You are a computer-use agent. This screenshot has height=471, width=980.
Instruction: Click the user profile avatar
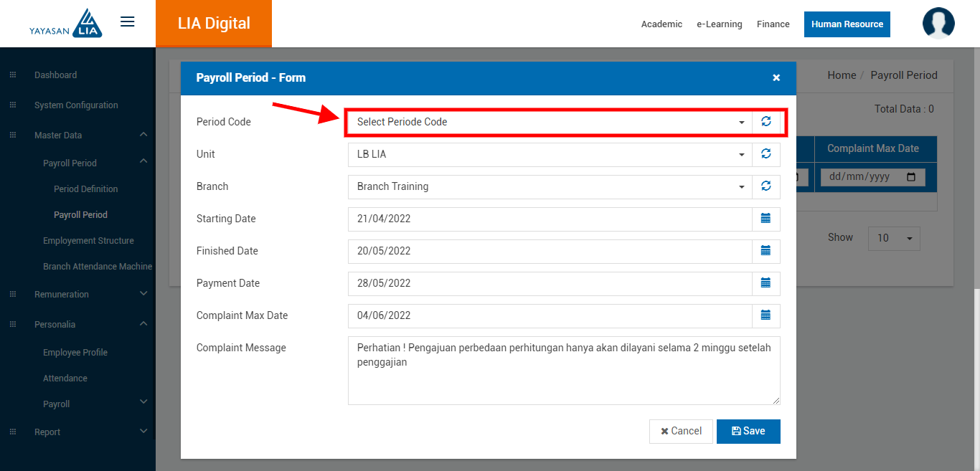point(938,24)
